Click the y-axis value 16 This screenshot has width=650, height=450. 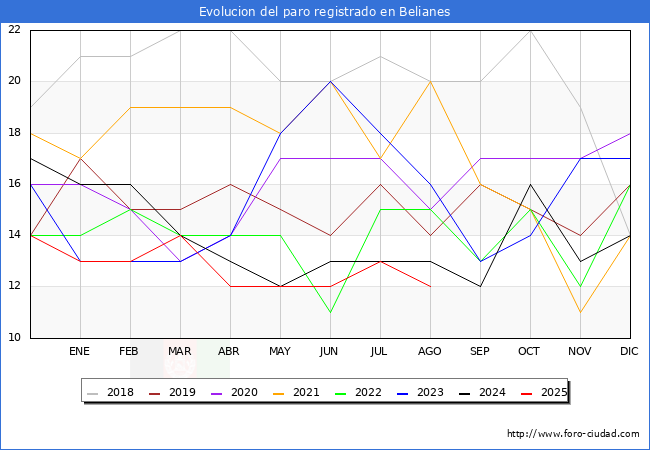click(15, 184)
